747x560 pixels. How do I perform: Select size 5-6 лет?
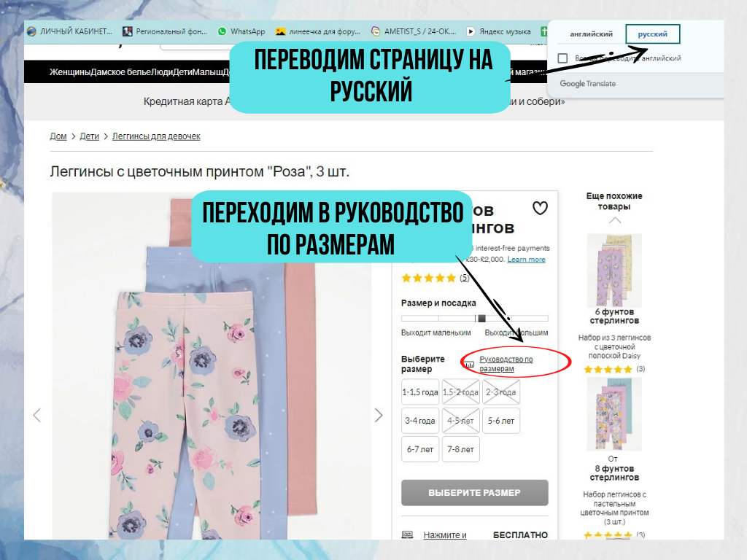pos(500,421)
